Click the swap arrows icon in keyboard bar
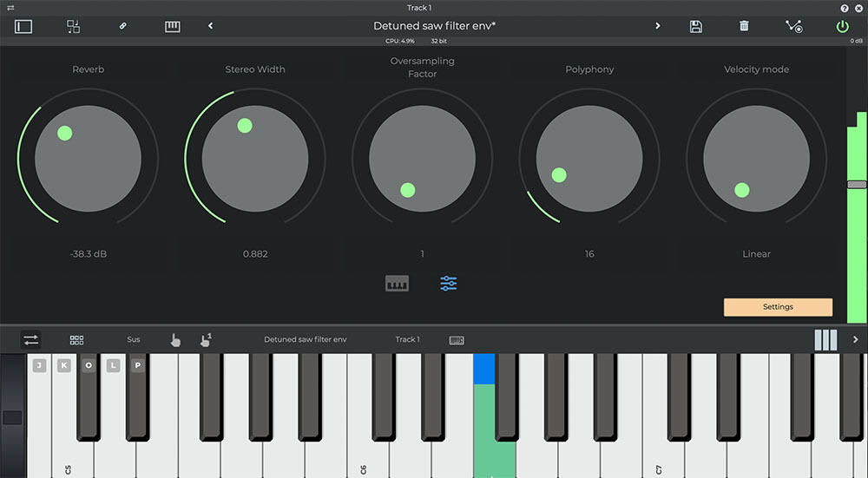The height and width of the screenshot is (478, 868). pyautogui.click(x=30, y=339)
